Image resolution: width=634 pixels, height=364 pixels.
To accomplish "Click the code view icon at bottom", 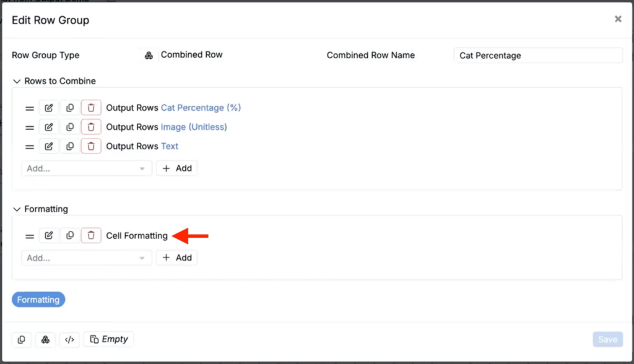I will 69,339.
